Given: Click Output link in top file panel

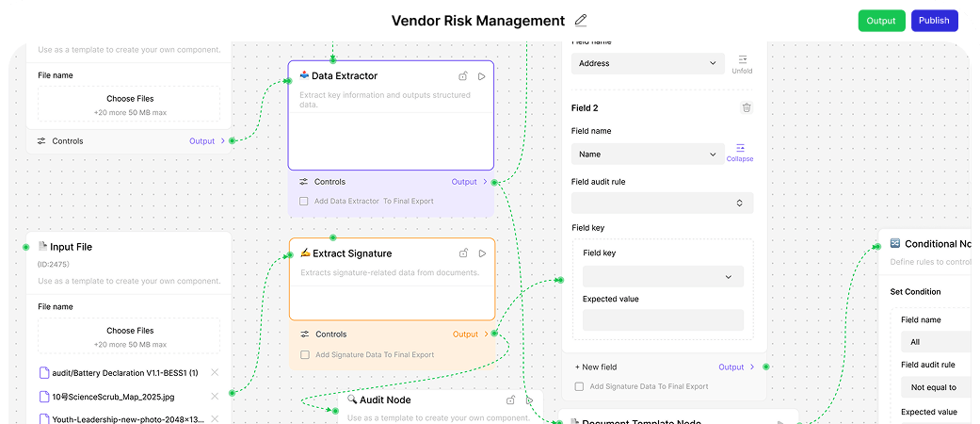Looking at the screenshot, I should point(207,141).
